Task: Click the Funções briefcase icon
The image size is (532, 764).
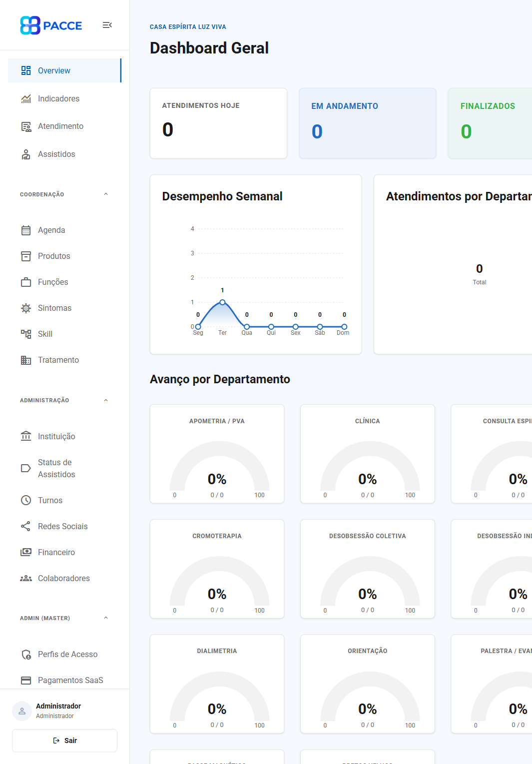Action: coord(26,282)
